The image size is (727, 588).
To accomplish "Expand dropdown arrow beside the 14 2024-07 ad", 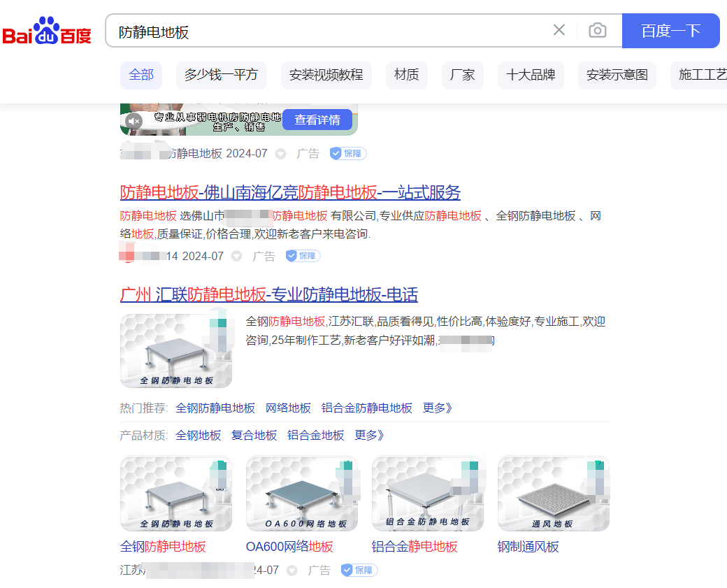I will [236, 256].
